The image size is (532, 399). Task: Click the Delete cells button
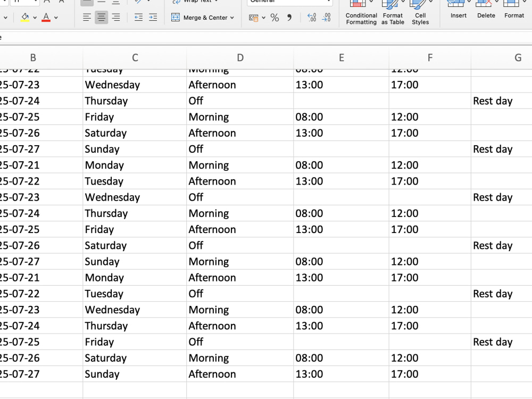point(486,10)
